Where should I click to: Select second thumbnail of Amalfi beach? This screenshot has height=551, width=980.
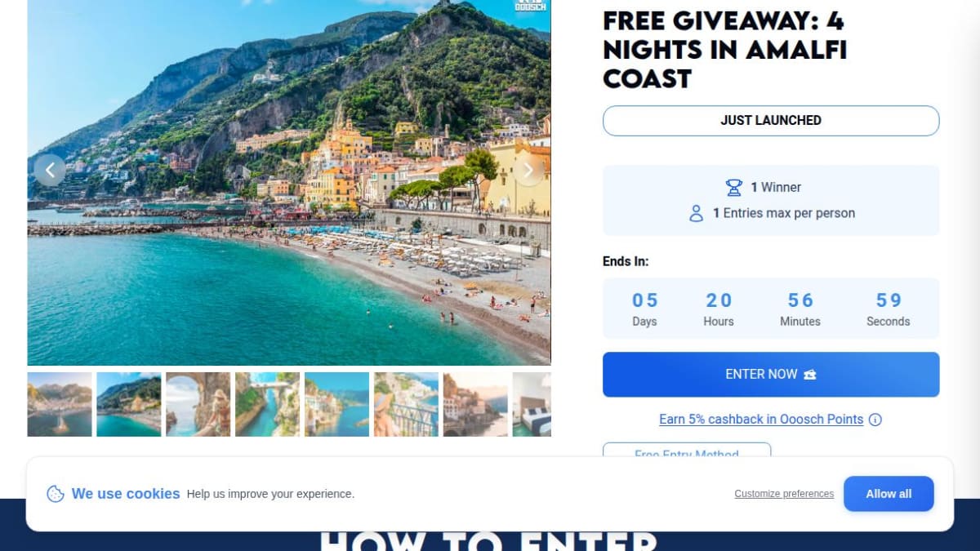tap(129, 404)
